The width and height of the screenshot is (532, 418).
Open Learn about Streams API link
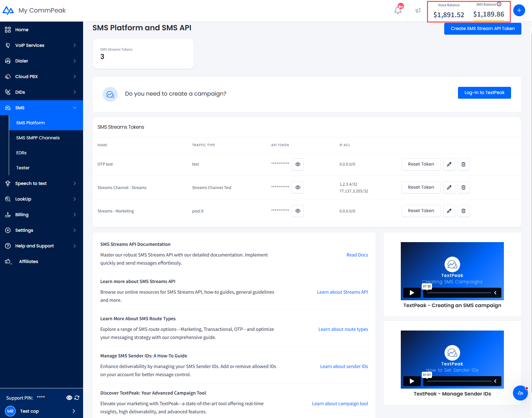tap(342, 292)
